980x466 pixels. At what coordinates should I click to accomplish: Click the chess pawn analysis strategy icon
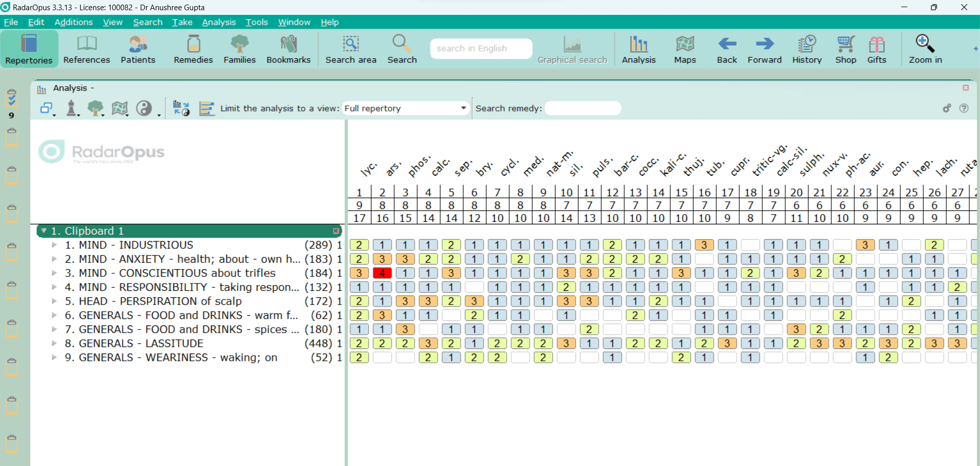coord(72,108)
